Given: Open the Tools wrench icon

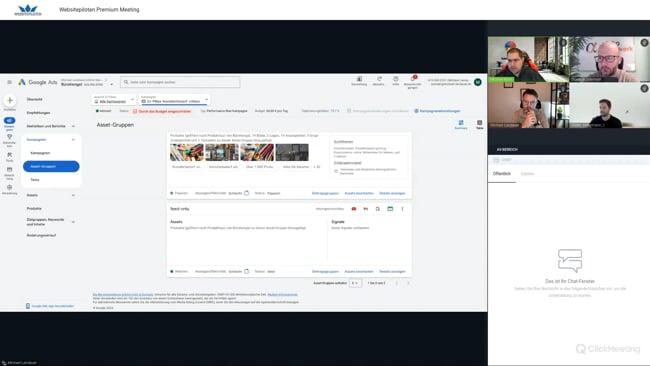Looking at the screenshot, I should 9,155.
